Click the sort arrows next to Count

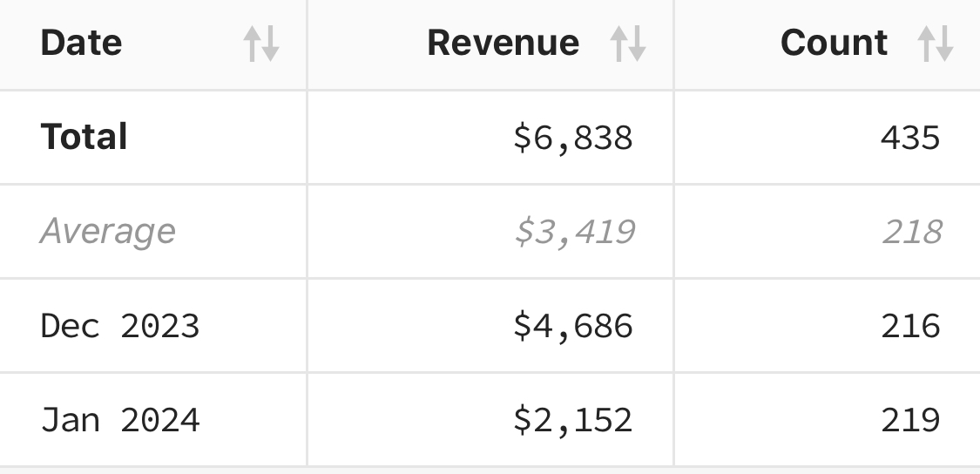tap(936, 44)
